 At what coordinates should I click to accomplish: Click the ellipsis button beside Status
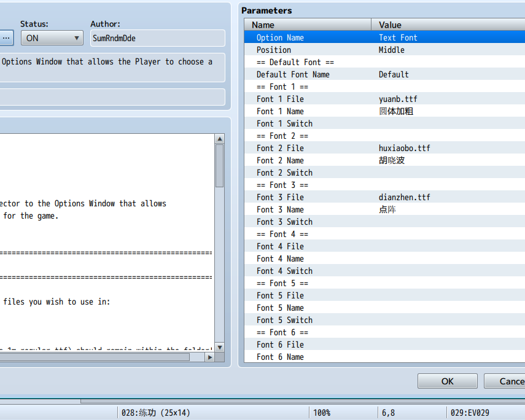(6, 38)
